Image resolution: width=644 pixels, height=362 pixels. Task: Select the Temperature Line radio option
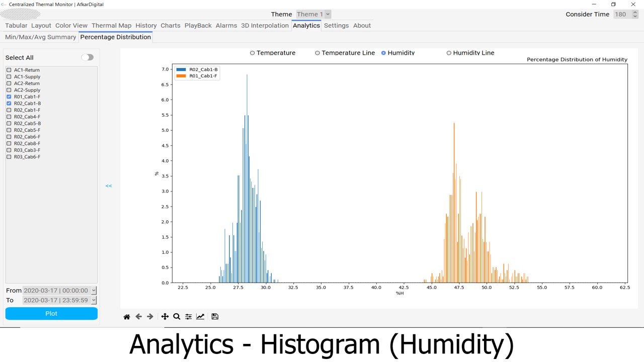pos(317,53)
